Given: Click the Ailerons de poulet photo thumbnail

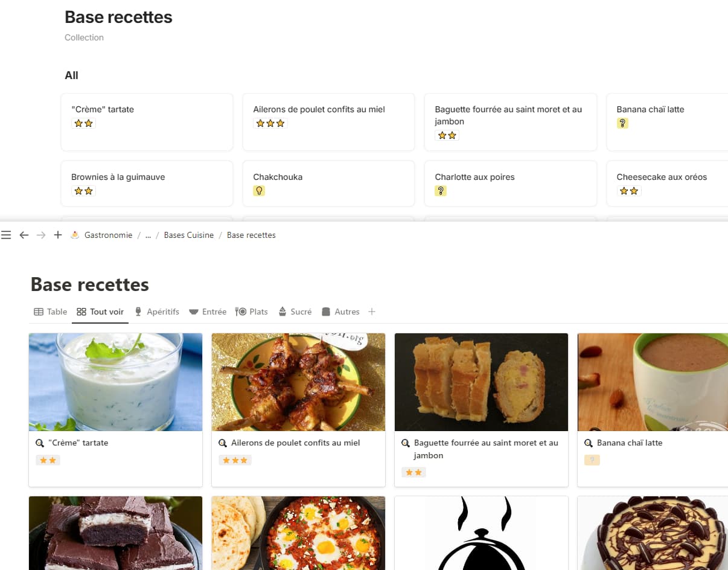Looking at the screenshot, I should click(298, 382).
